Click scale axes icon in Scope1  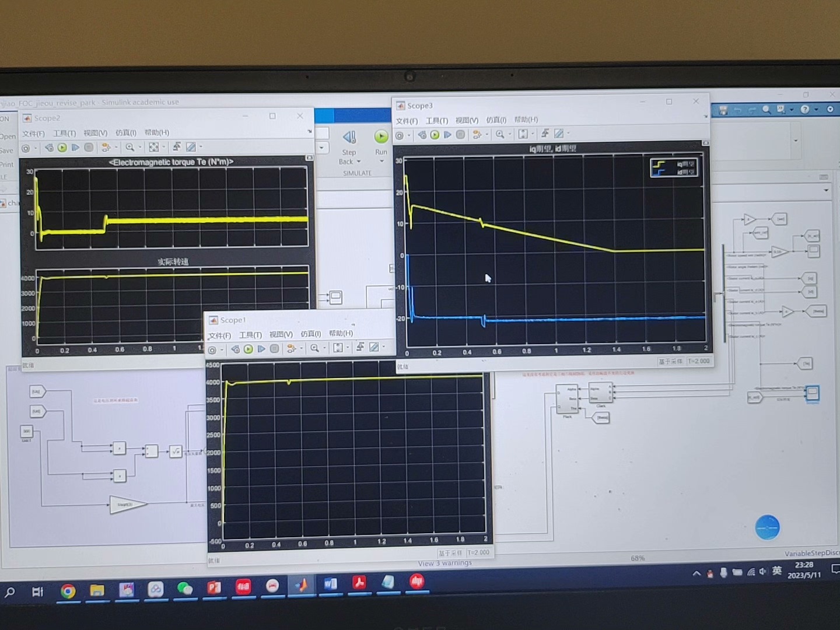coord(338,348)
